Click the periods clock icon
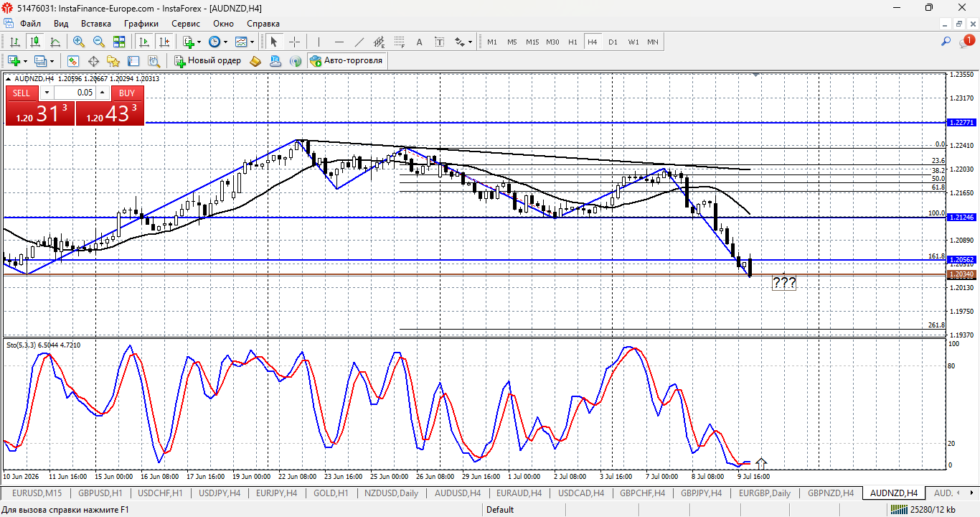Image resolution: width=980 pixels, height=517 pixels. point(214,42)
